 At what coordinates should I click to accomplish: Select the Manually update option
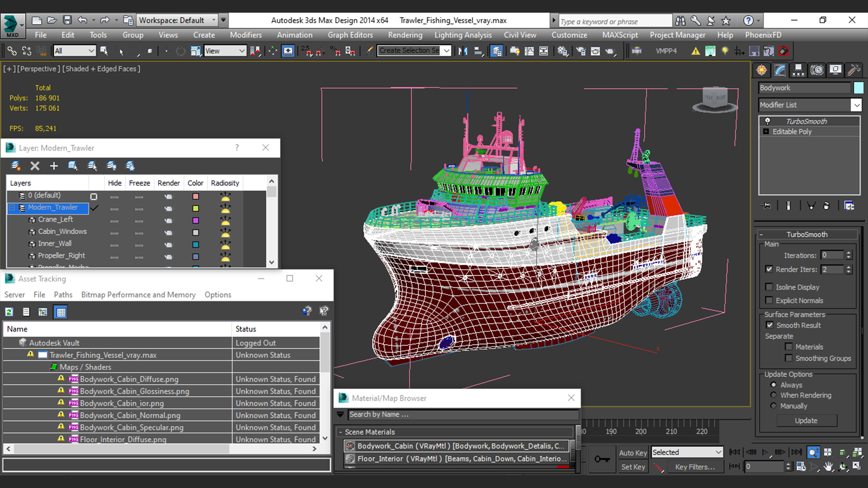pyautogui.click(x=774, y=406)
